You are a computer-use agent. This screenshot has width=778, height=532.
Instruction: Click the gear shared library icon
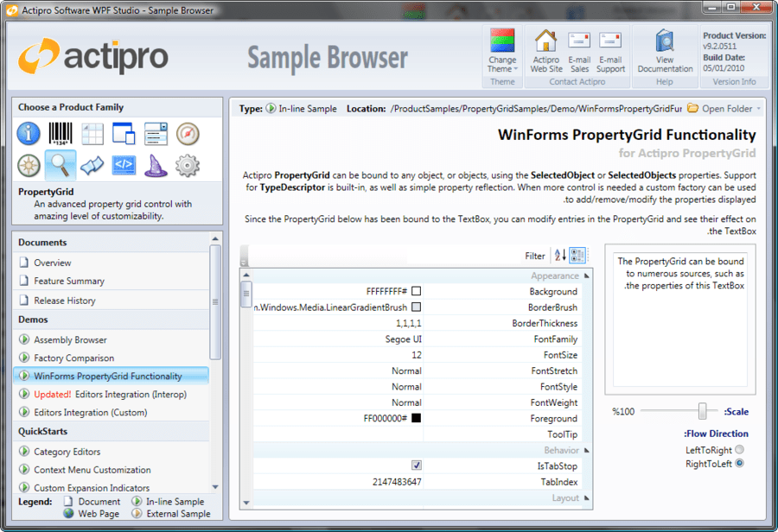(x=186, y=164)
